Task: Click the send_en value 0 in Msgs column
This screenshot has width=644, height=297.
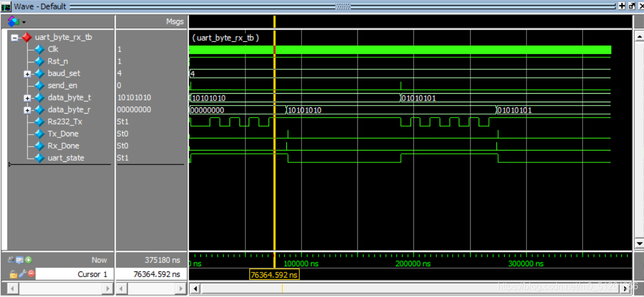Action: point(119,85)
